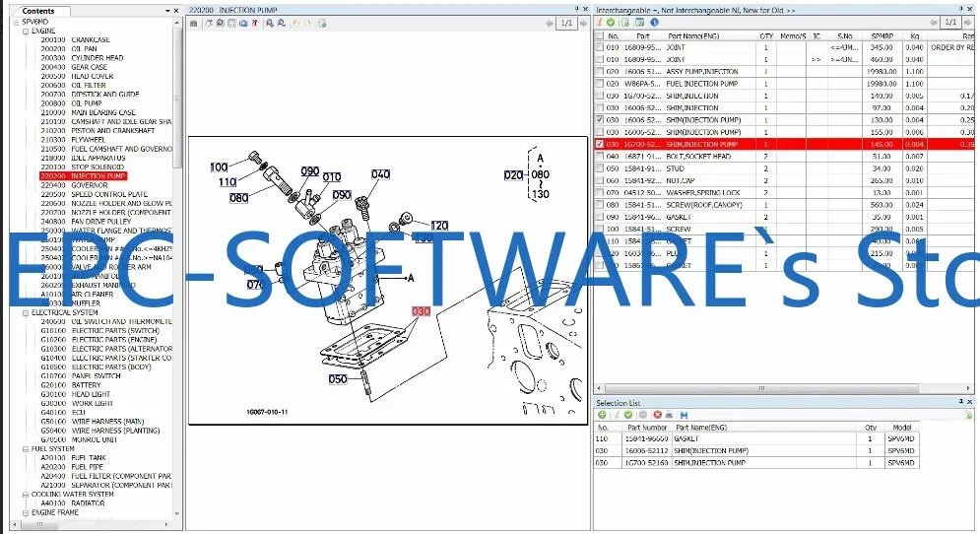
Task: Click the export page icon in diagram toolbar
Action: (x=322, y=23)
